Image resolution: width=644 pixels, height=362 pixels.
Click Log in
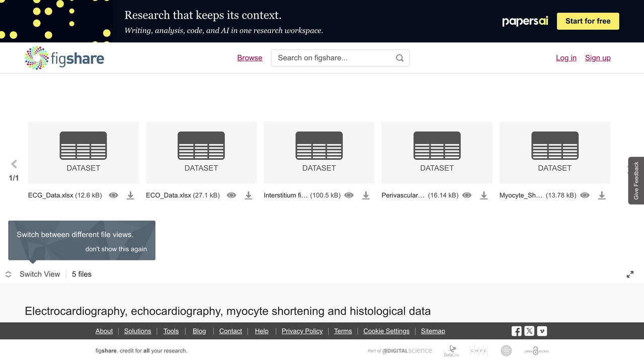pyautogui.click(x=566, y=58)
